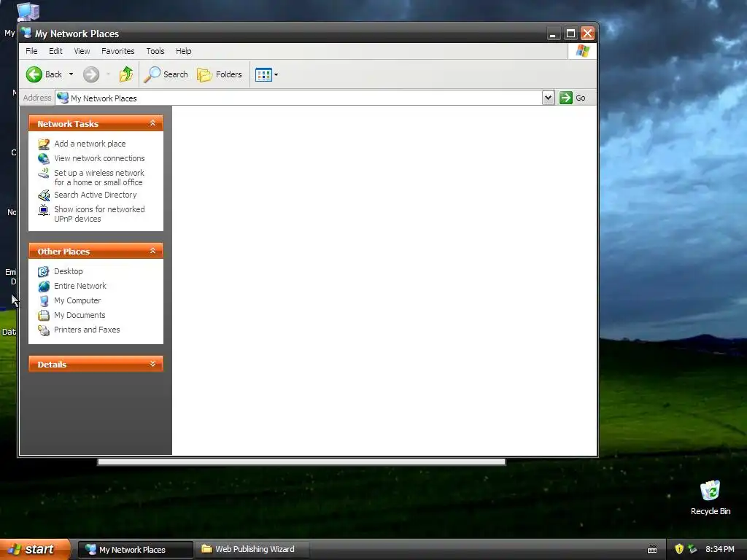The width and height of the screenshot is (747, 560).
Task: Switch to My Network Places taskbar button
Action: click(135, 550)
